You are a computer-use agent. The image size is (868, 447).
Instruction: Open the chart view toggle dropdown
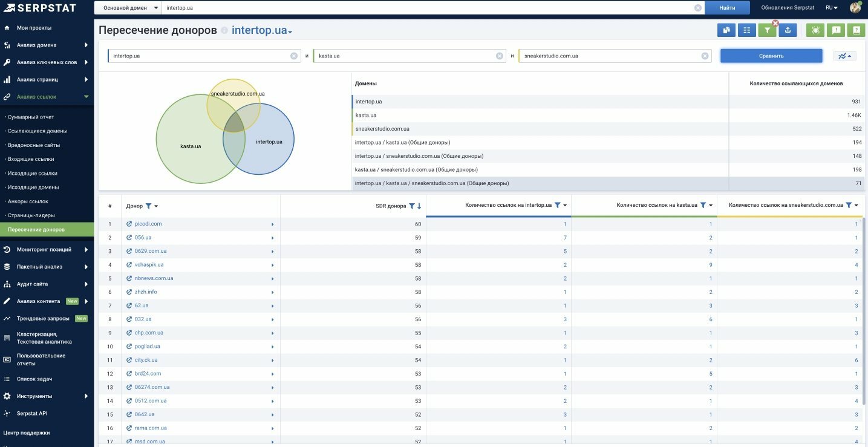pyautogui.click(x=844, y=56)
